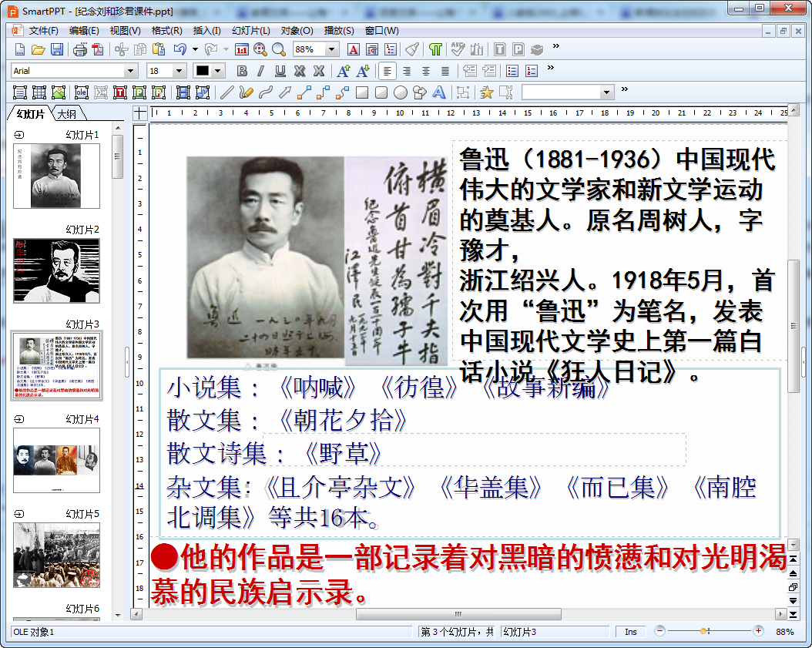Image resolution: width=812 pixels, height=648 pixels.
Task: Expand hidden drawing toolbar buttons chevron
Action: coord(625,89)
